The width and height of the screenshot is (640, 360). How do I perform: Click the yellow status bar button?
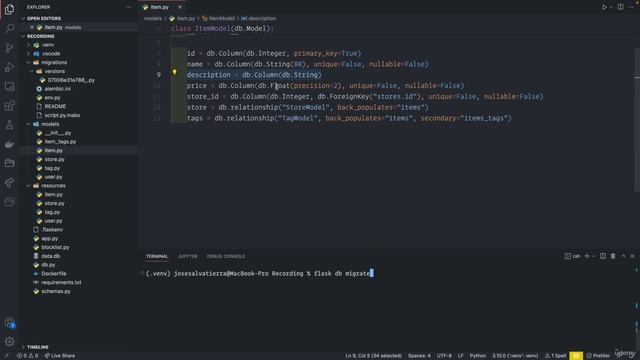coord(576,356)
